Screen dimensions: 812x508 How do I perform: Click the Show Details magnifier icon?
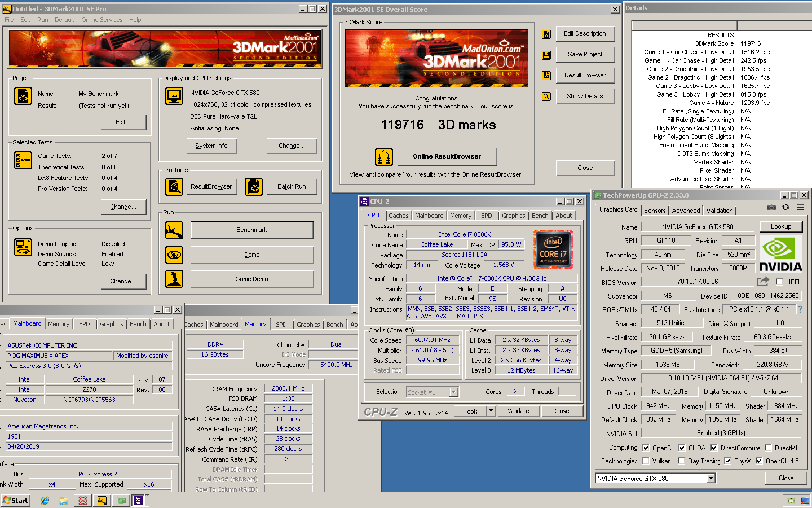tap(546, 97)
